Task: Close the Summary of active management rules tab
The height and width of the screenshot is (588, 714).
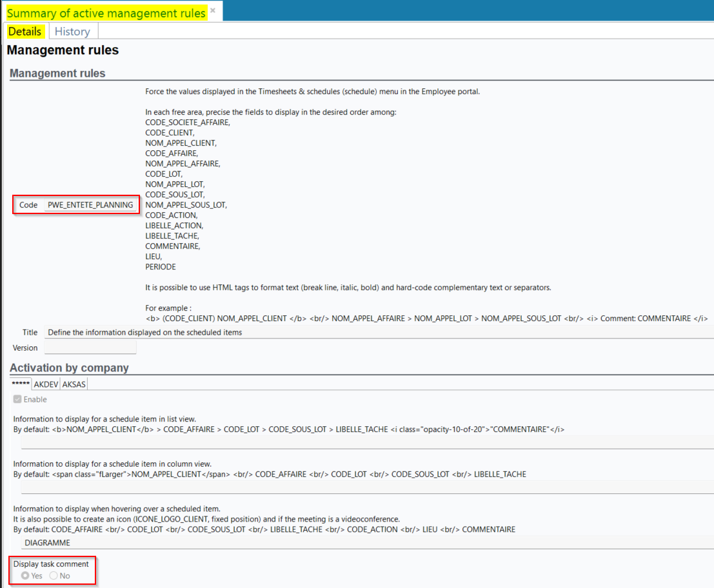Action: pos(213,10)
